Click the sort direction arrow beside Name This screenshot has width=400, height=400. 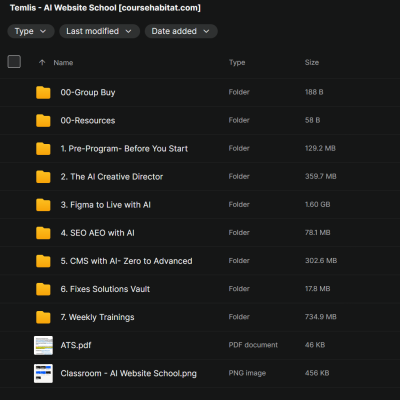(x=42, y=62)
